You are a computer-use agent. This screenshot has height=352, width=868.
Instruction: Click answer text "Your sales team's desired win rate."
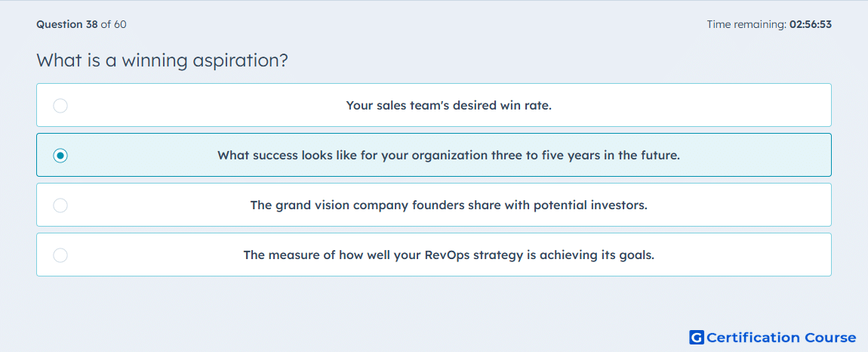(448, 105)
